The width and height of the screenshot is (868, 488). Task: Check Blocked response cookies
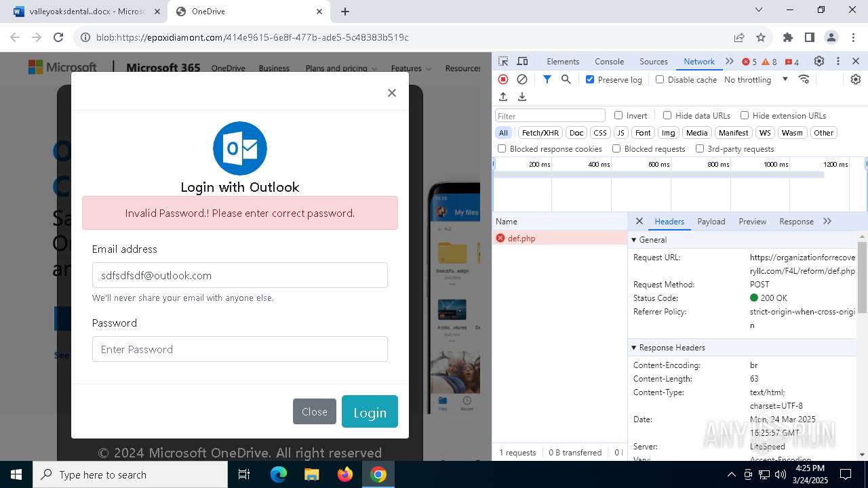point(502,148)
